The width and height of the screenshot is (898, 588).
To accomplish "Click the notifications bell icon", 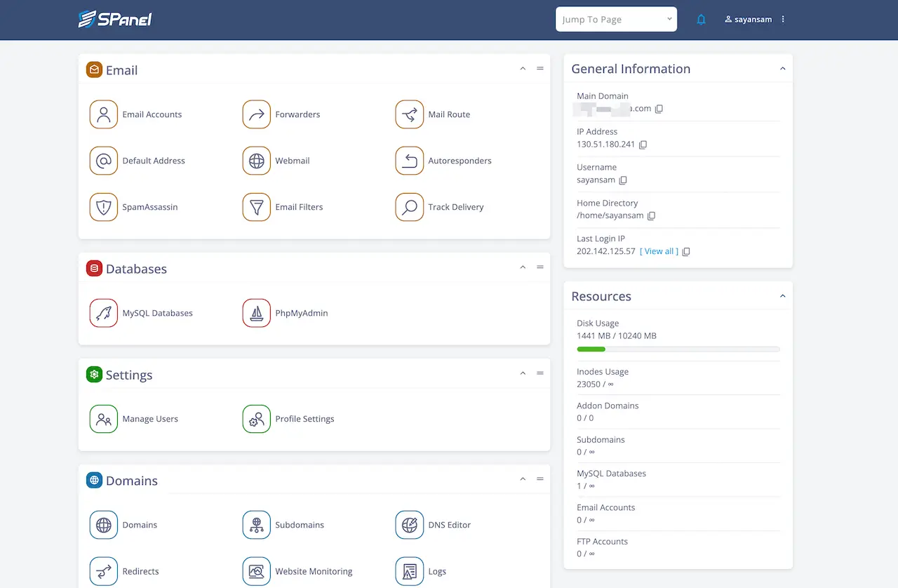I will pyautogui.click(x=701, y=20).
